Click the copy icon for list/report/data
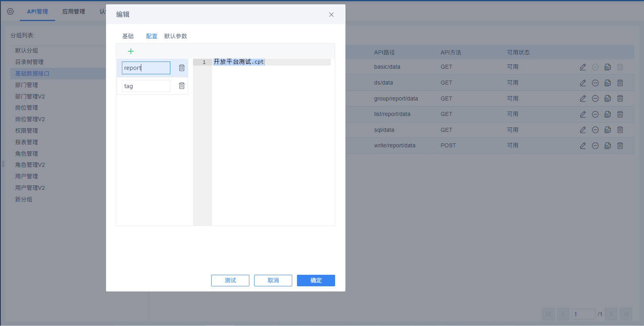 pos(607,114)
